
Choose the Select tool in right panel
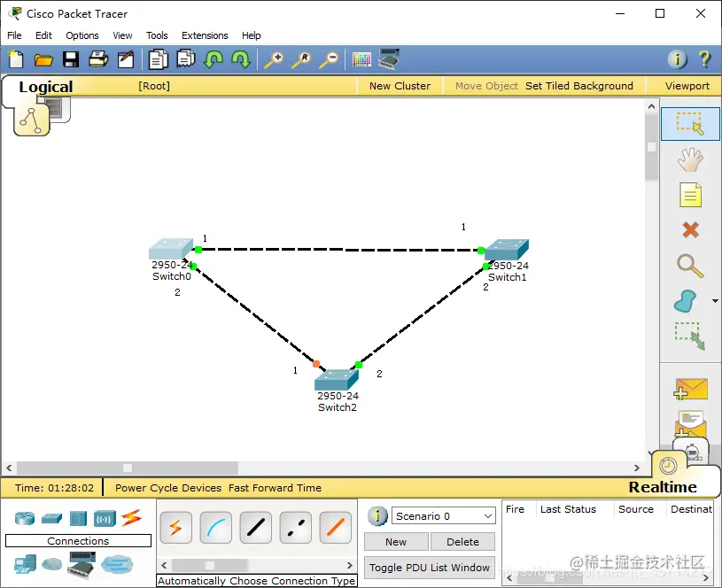click(x=690, y=123)
